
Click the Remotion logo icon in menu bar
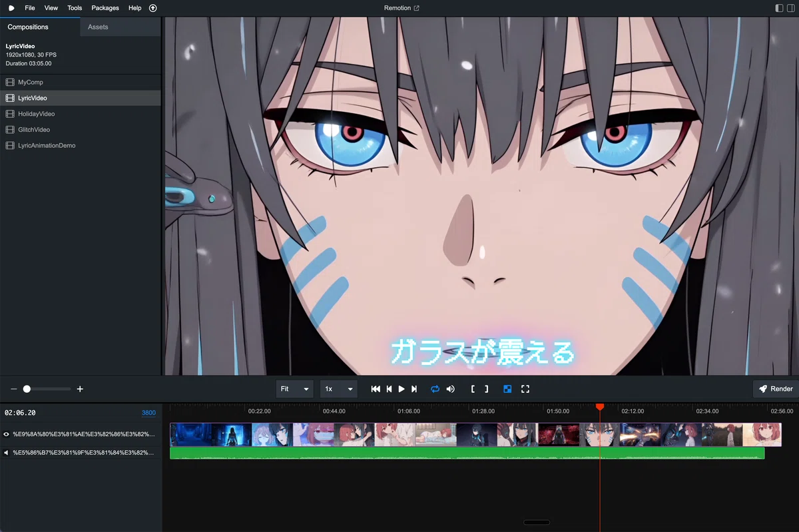point(11,8)
